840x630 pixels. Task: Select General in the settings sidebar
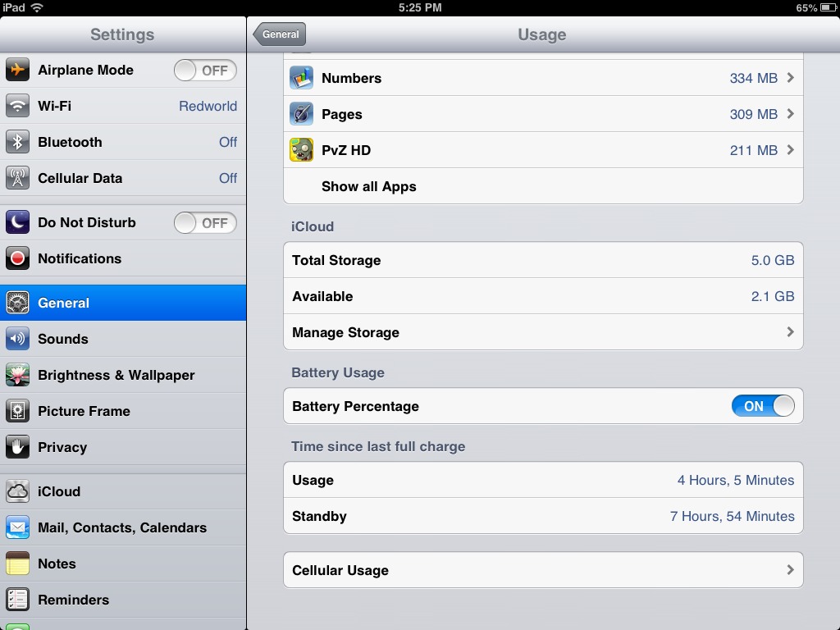[x=123, y=303]
